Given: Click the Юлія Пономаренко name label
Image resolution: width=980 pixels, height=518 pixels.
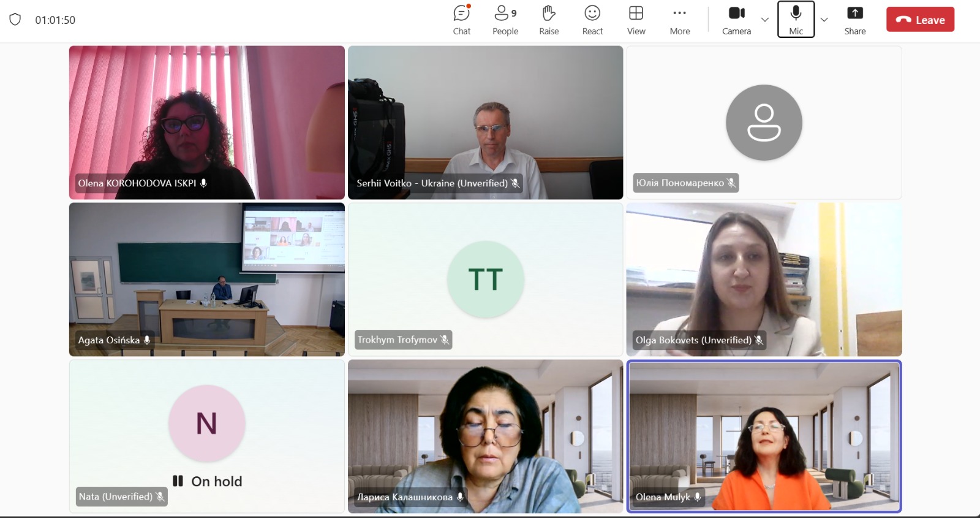Looking at the screenshot, I should point(680,183).
